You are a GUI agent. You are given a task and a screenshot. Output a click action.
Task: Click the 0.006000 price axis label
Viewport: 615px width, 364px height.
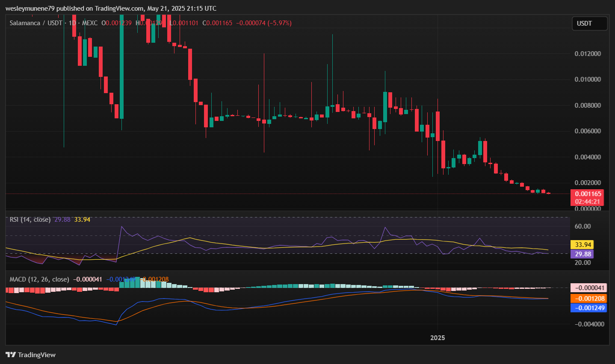588,131
